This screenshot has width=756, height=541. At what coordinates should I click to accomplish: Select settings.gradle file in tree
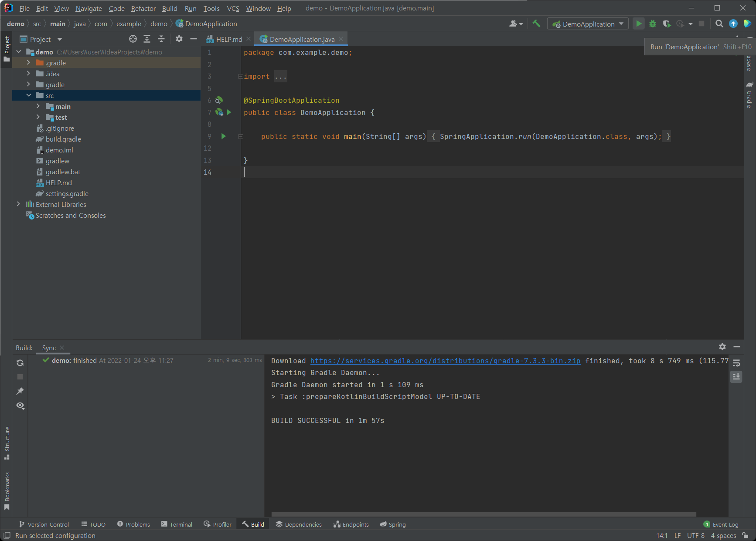[67, 193]
